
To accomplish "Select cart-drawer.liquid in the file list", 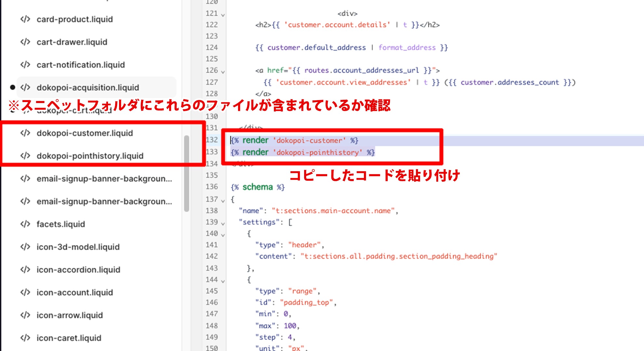I will (72, 42).
